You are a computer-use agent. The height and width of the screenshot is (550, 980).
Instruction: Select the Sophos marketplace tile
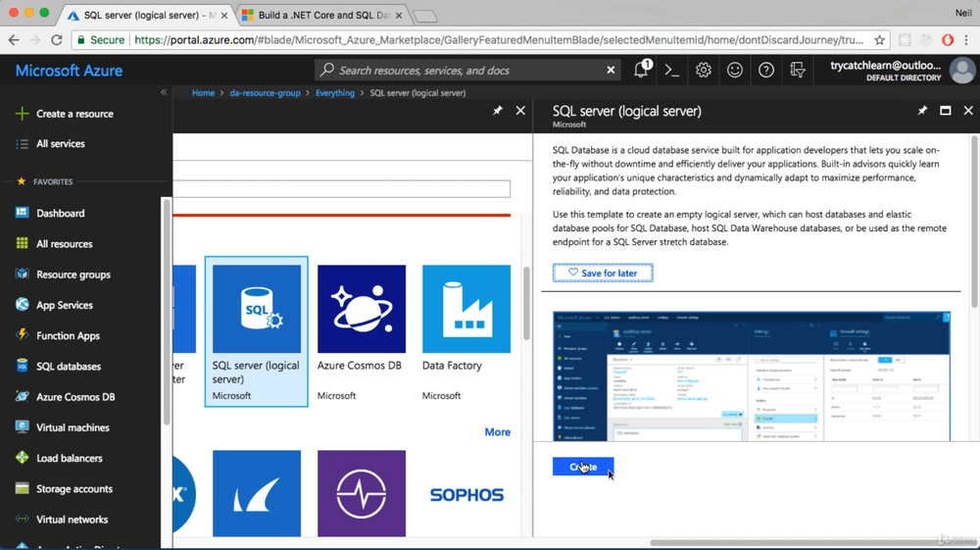(x=466, y=494)
